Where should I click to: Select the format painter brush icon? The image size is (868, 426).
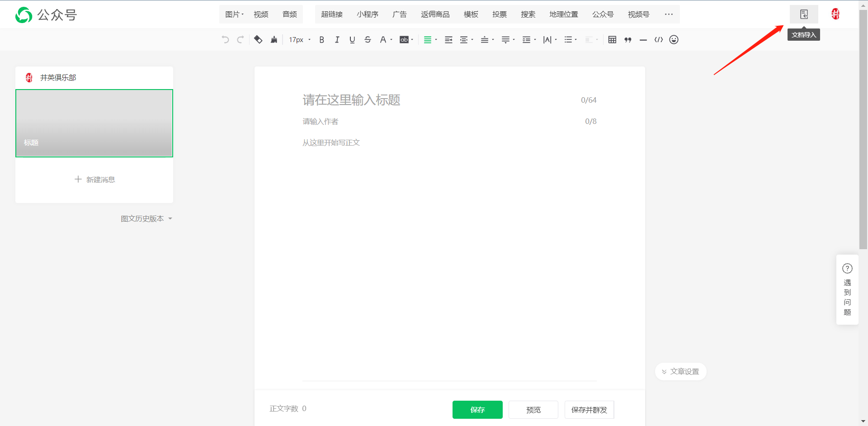(274, 40)
